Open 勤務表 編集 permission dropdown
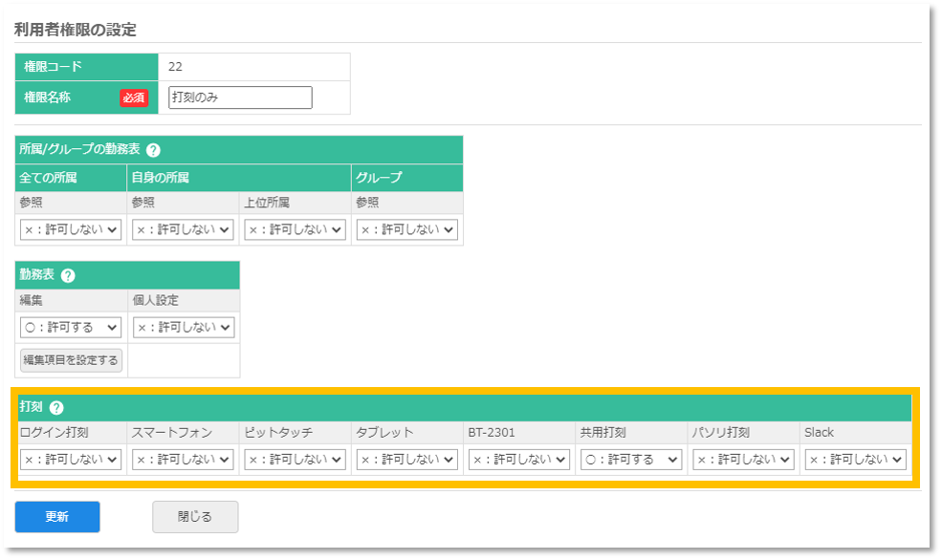The width and height of the screenshot is (942, 560). click(71, 327)
